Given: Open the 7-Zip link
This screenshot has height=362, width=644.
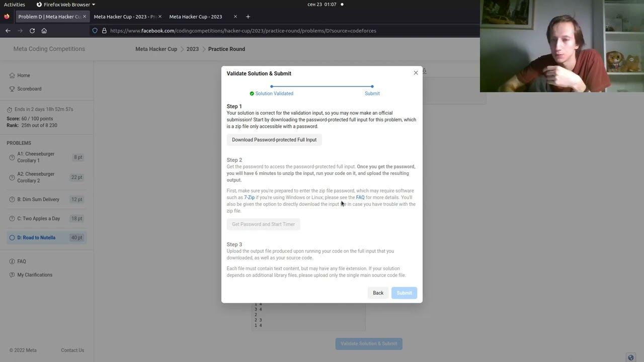Looking at the screenshot, I should click(249, 198).
